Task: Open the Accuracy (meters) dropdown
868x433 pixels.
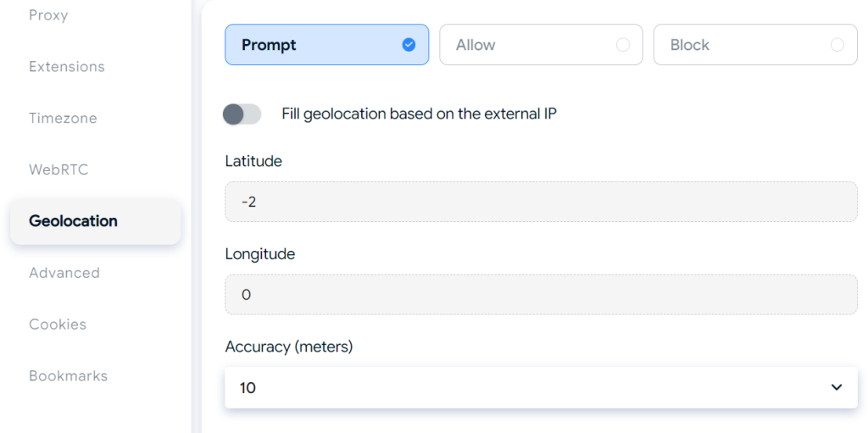Action: click(x=541, y=387)
